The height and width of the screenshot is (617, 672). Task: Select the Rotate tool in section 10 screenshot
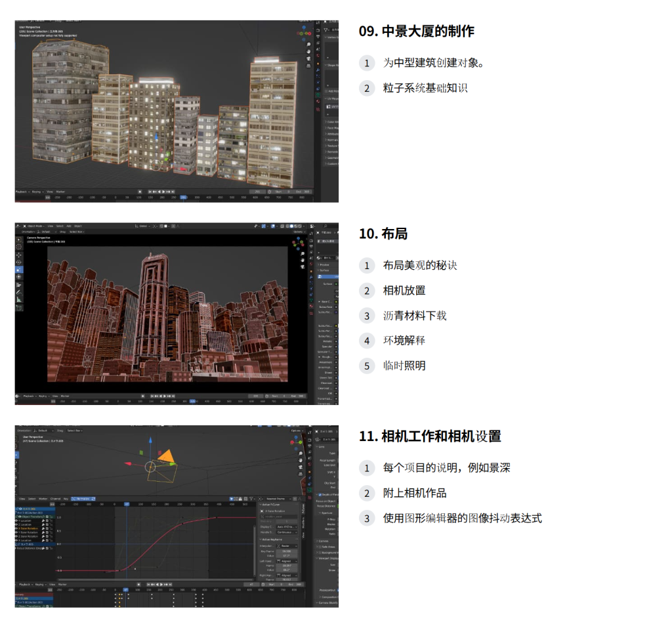tap(19, 263)
